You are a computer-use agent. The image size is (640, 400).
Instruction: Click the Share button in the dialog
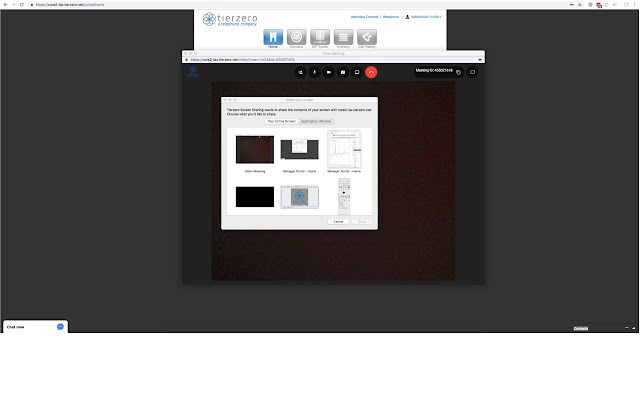[x=362, y=222]
